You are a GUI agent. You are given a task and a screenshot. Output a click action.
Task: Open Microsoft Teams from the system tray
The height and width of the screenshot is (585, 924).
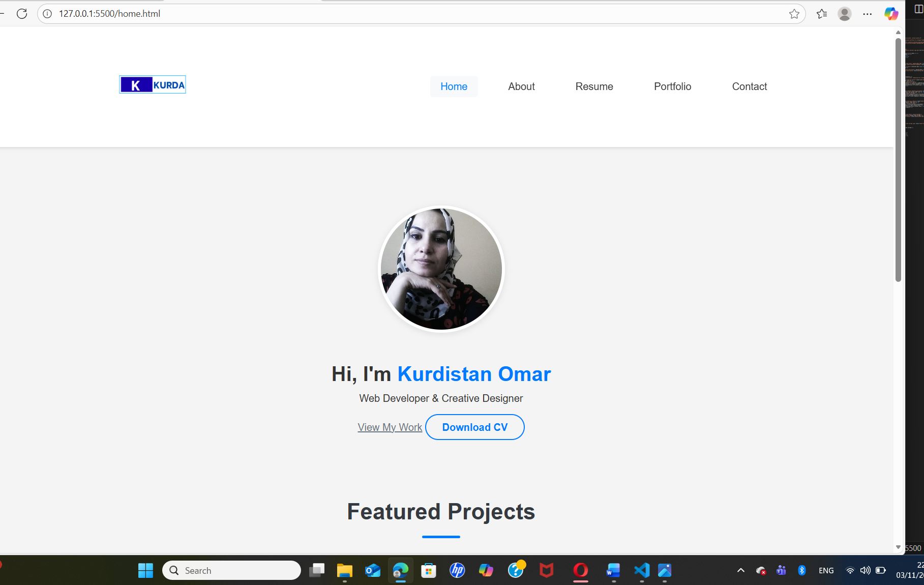click(x=782, y=570)
